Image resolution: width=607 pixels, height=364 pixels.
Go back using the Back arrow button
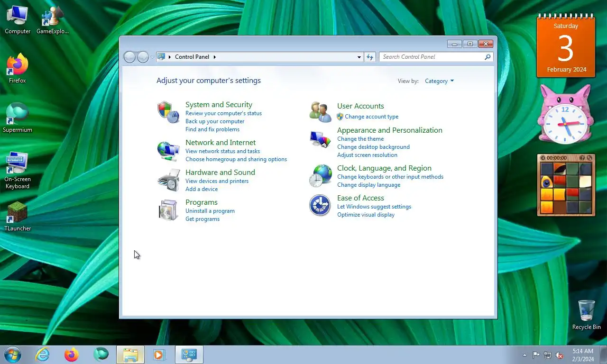129,57
